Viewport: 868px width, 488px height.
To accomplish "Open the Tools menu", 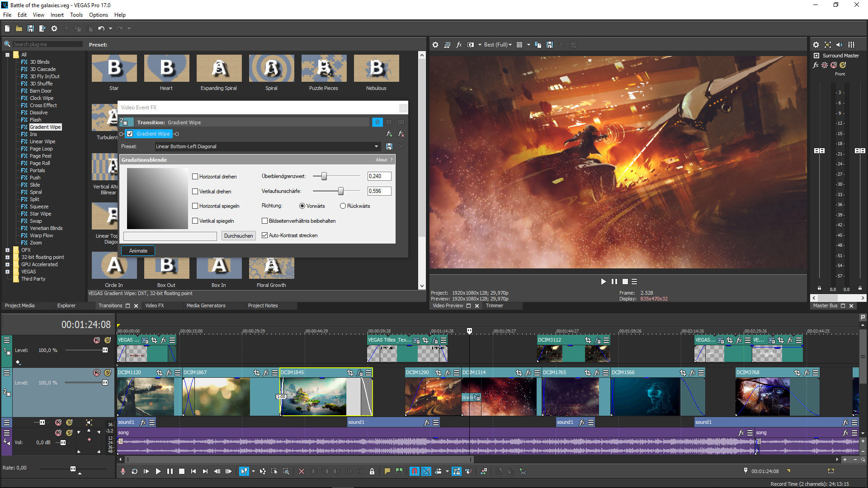I will pyautogui.click(x=76, y=14).
